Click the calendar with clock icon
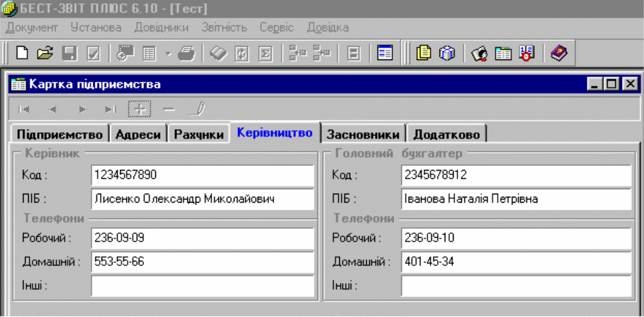The height and width of the screenshot is (317, 644). tap(526, 54)
